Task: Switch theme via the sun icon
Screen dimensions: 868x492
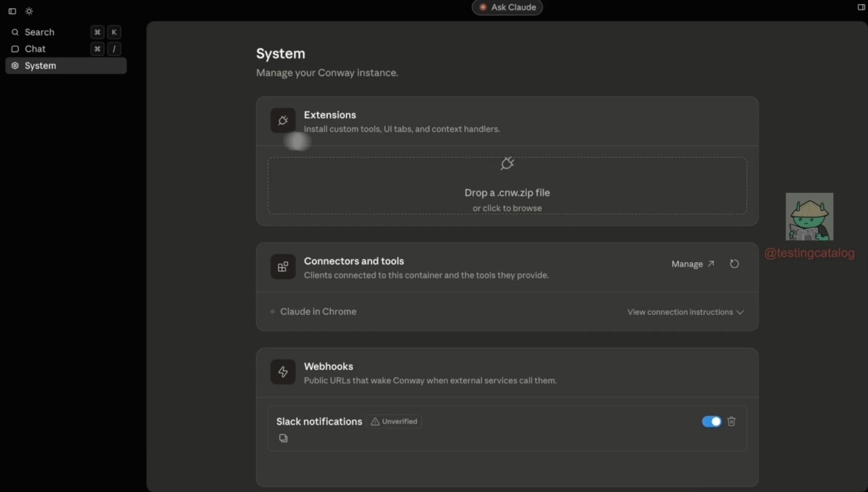Action: tap(28, 11)
